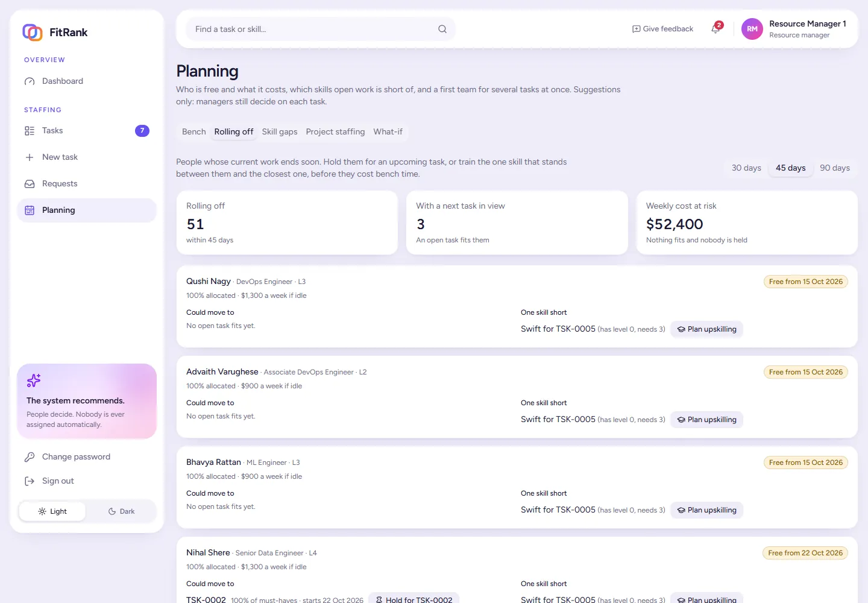Click the search magnifier icon
The width and height of the screenshot is (868, 603).
click(442, 29)
